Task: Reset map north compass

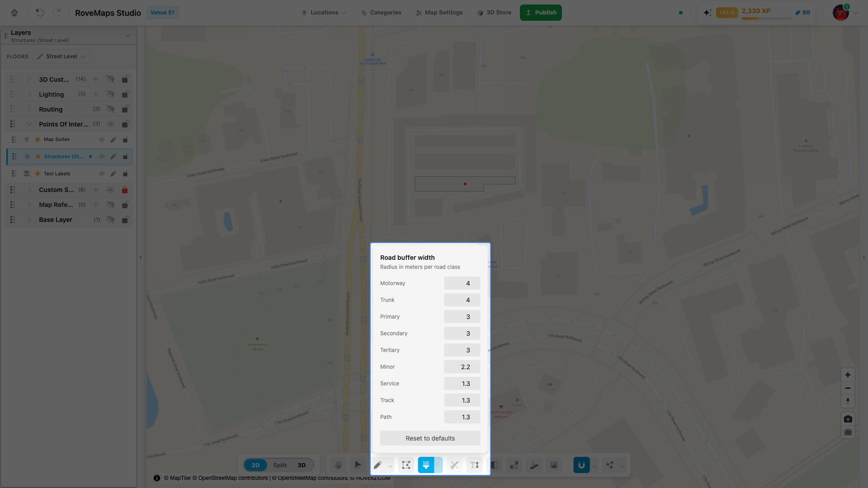Action: 848,401
